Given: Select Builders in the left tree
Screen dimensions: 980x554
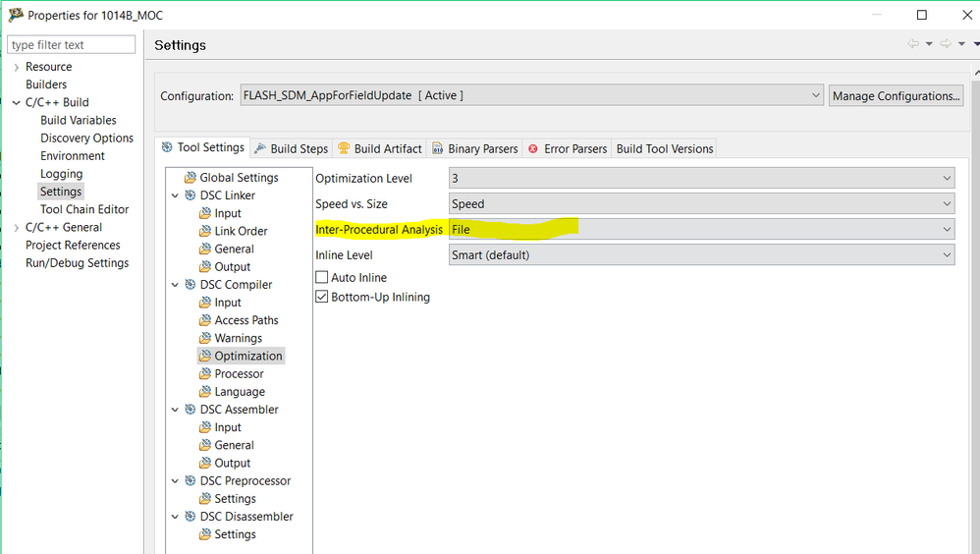Looking at the screenshot, I should pos(46,84).
